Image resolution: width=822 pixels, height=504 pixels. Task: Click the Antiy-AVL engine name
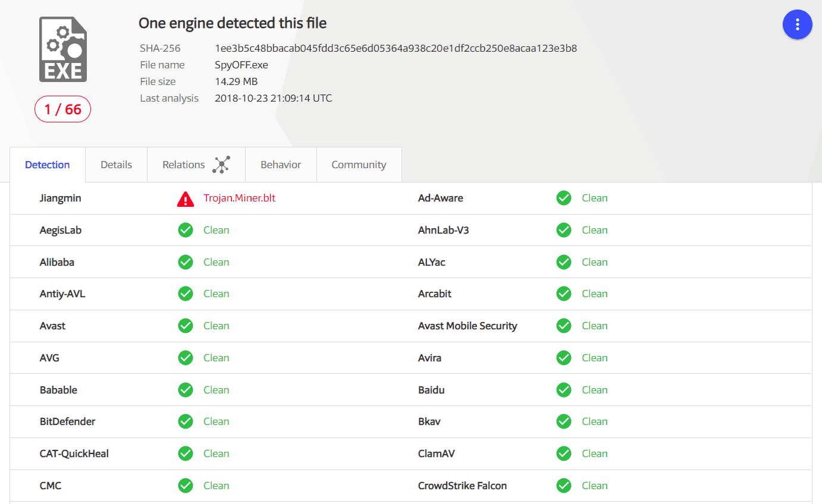[62, 294]
